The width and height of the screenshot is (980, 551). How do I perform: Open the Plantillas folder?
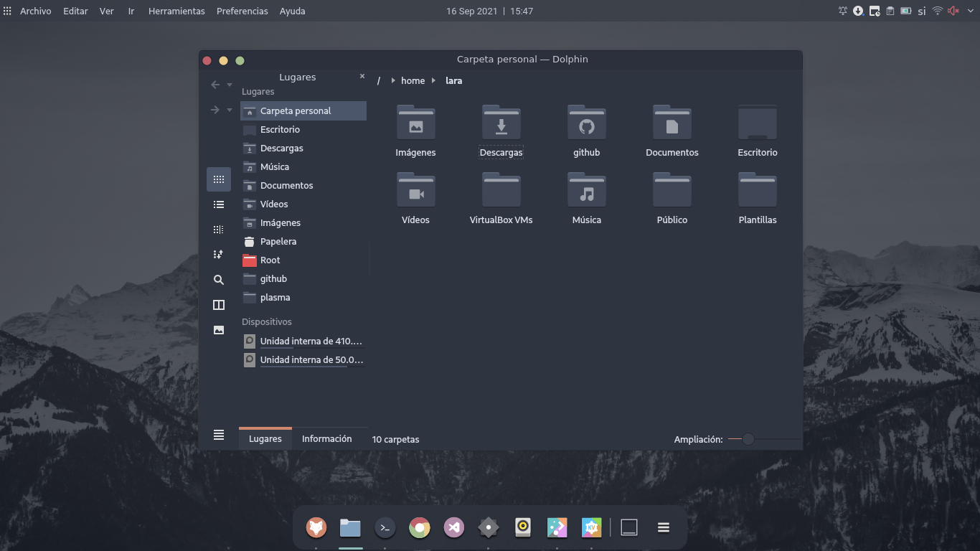pyautogui.click(x=758, y=190)
